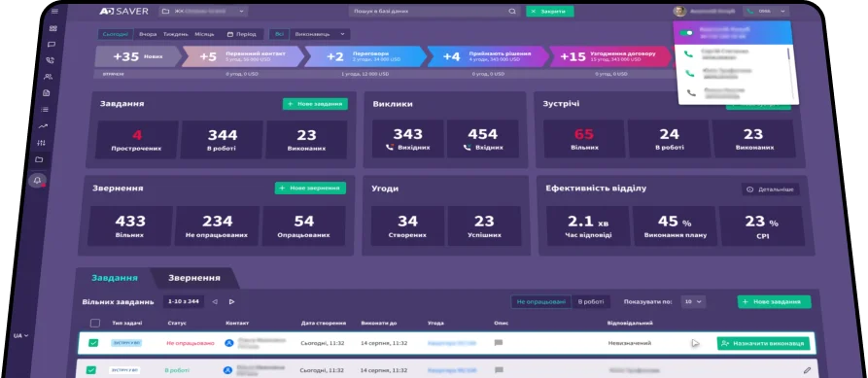Open the dashboard grid icon in the sidebar
Image resolution: width=868 pixels, height=378 pixels.
pos(53,28)
